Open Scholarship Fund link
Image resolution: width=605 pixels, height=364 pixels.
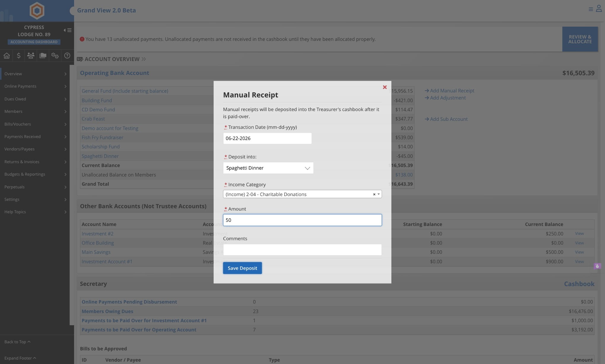pos(101,147)
